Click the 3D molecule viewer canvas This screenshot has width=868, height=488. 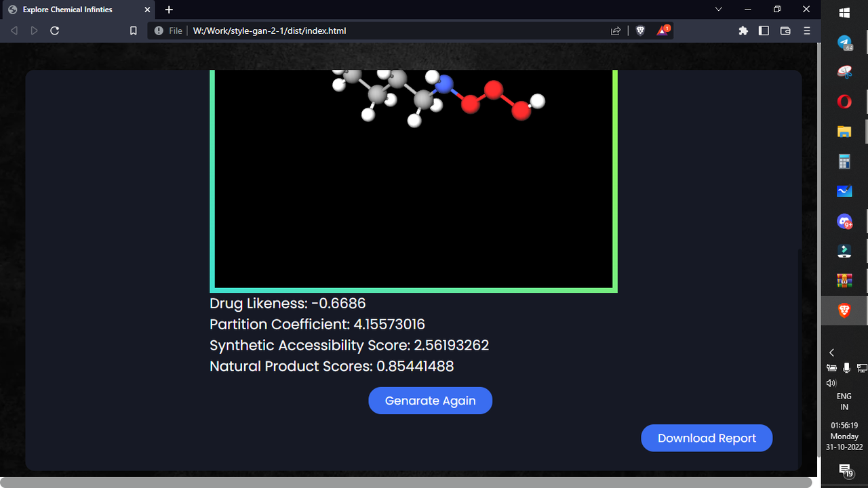coord(414,180)
